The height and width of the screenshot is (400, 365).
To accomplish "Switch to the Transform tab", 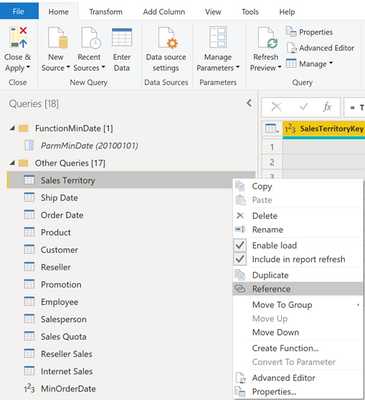I will point(106,12).
